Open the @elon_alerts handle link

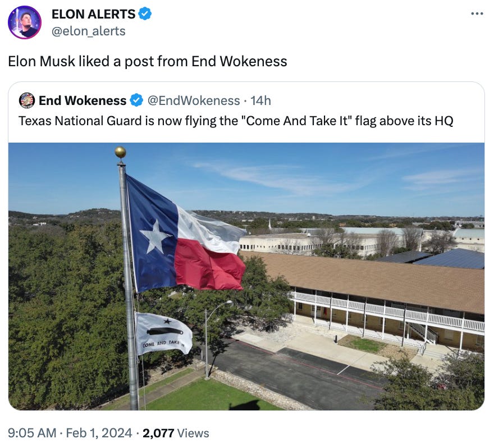tap(88, 31)
